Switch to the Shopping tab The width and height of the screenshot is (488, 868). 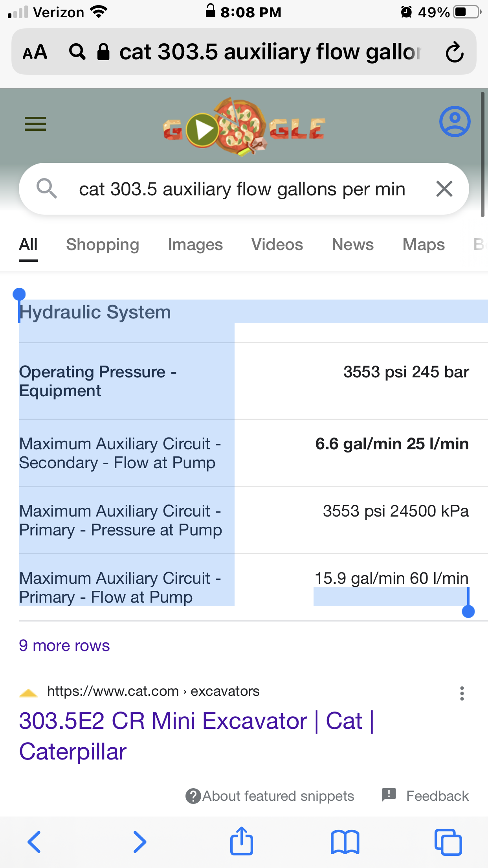(103, 245)
